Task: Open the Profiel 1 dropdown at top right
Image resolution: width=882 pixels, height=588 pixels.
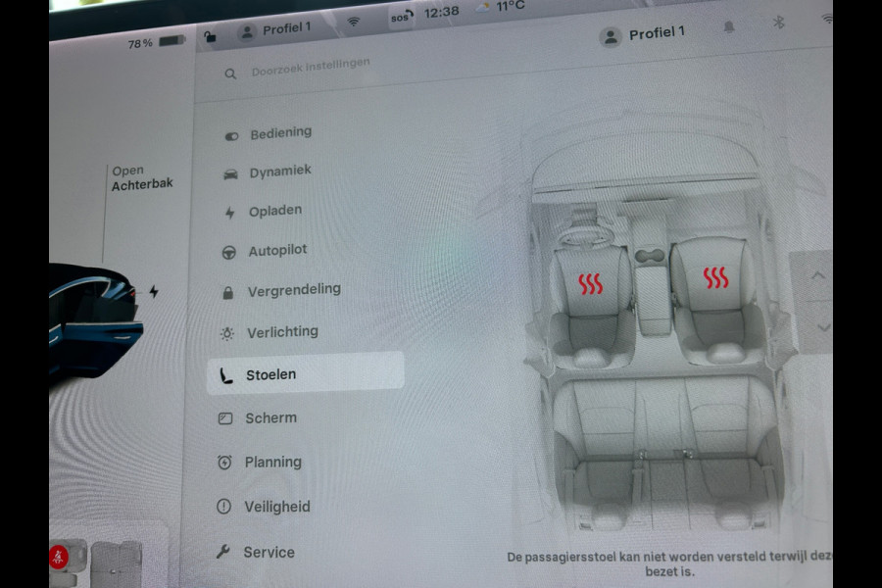Action: tap(646, 32)
